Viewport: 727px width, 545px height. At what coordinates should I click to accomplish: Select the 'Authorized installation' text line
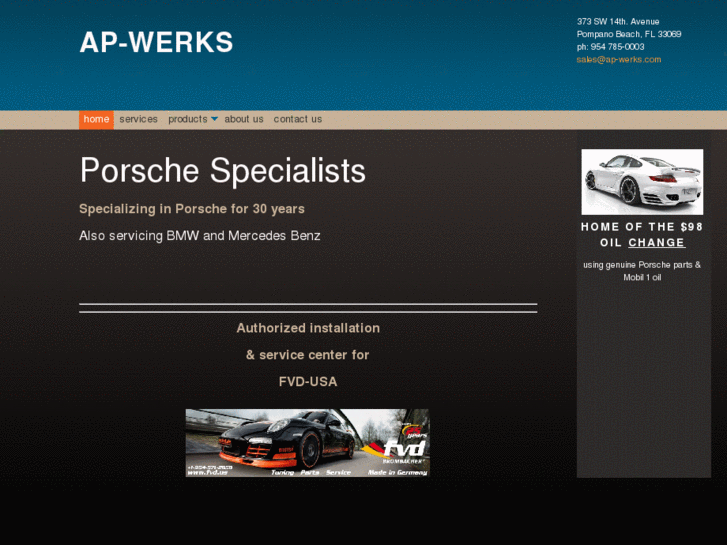click(308, 328)
